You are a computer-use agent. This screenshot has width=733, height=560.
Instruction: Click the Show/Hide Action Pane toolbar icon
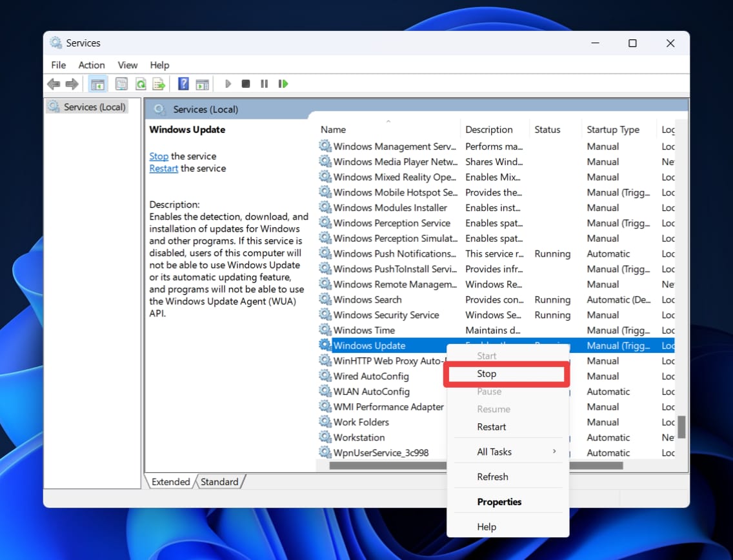click(x=202, y=84)
